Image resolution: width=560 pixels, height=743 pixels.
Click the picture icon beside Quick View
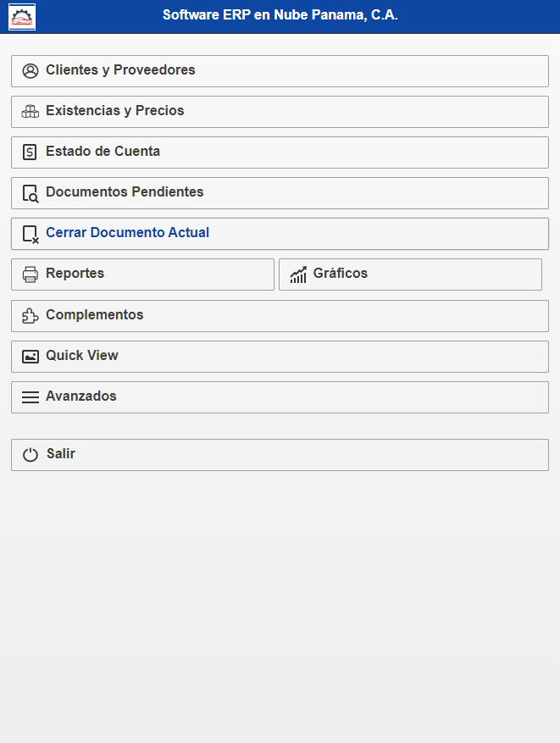tap(30, 357)
